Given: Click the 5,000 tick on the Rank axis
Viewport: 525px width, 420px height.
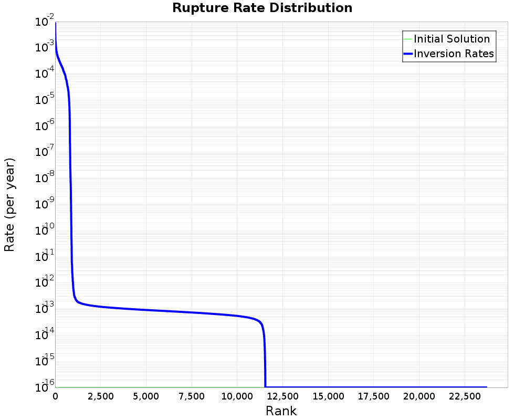Looking at the screenshot, I should click(146, 396).
